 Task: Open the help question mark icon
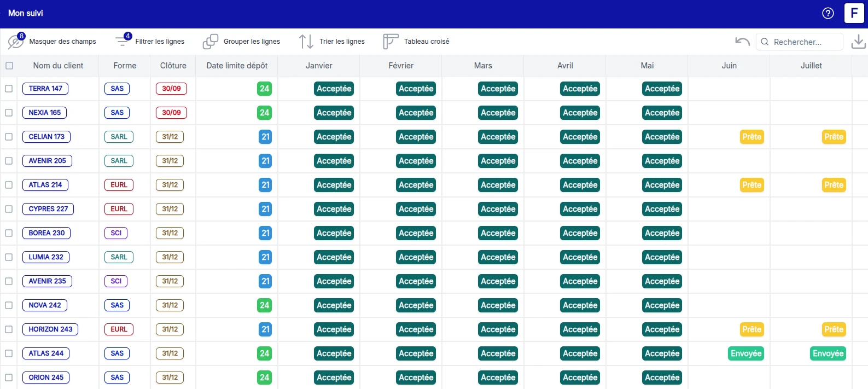click(828, 13)
